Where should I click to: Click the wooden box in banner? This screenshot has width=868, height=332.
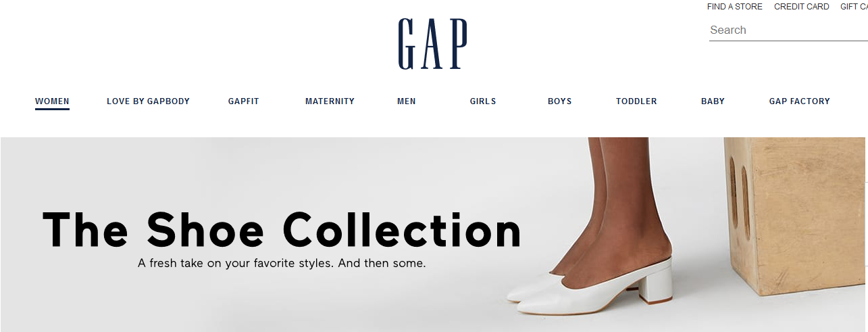point(796,216)
